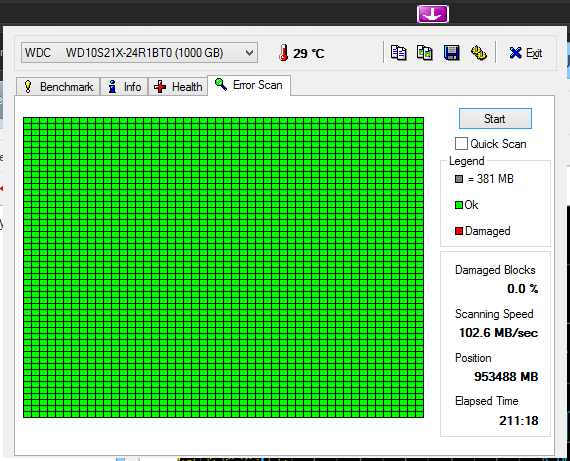
Task: Open the options wrench icon
Action: point(478,53)
